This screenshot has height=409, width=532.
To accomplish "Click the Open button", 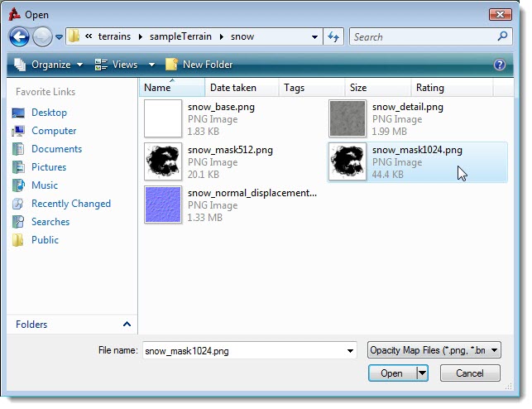I will (x=392, y=373).
